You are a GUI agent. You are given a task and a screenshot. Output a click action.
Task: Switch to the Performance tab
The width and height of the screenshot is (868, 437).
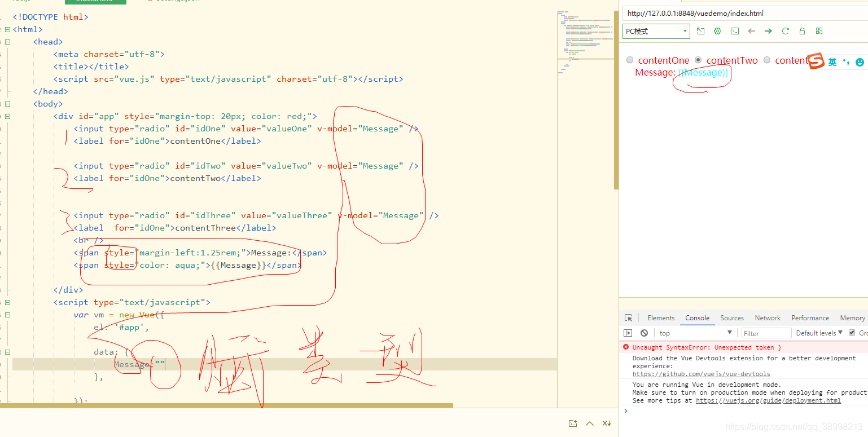coord(810,318)
